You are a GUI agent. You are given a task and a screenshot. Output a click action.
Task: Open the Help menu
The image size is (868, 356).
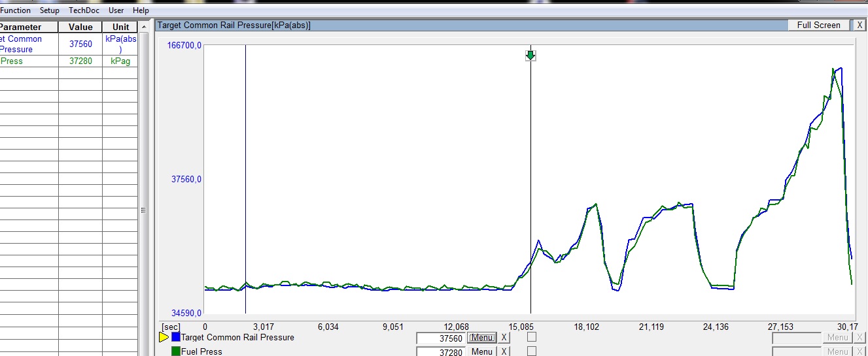141,10
